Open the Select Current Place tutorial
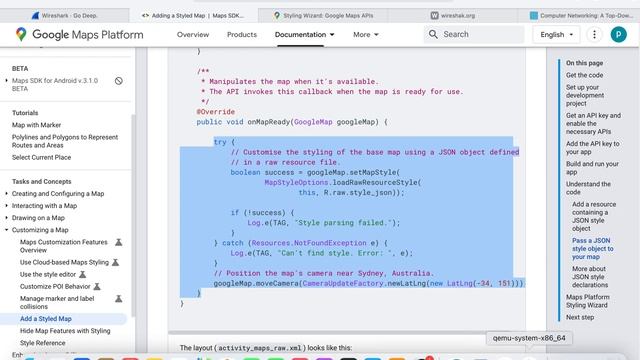640x360 pixels. pos(41,157)
